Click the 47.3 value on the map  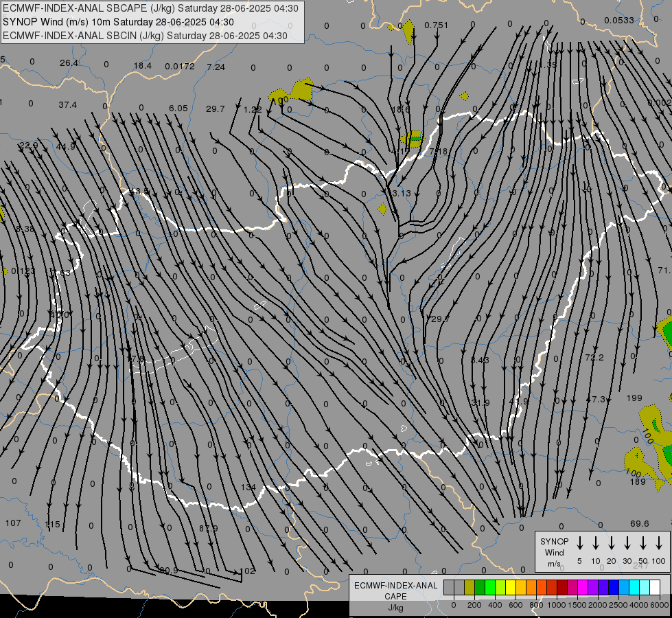tap(596, 399)
